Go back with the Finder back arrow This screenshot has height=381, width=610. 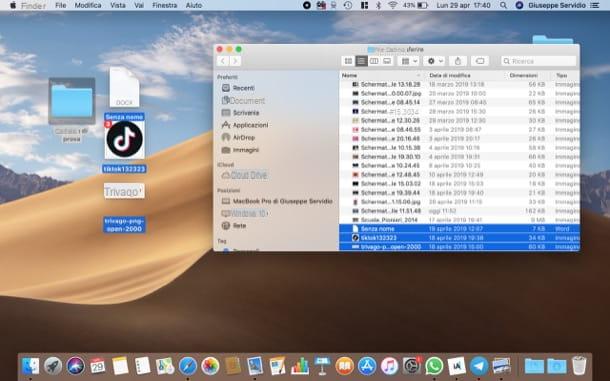(x=223, y=61)
